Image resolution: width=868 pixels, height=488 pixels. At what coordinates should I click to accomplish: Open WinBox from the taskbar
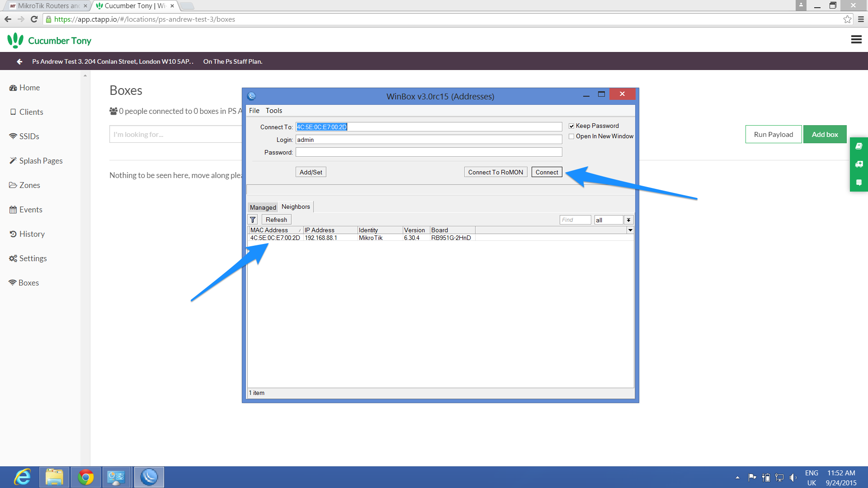149,477
